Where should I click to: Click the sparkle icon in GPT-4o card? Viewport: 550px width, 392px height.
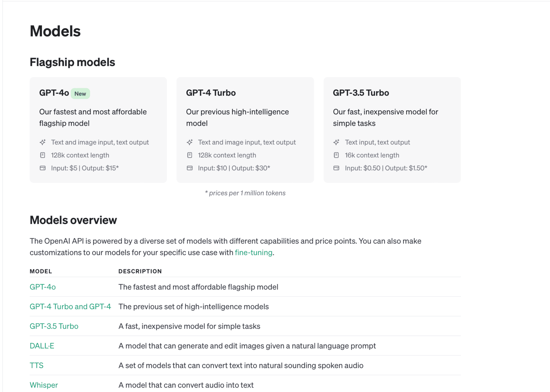(x=43, y=142)
